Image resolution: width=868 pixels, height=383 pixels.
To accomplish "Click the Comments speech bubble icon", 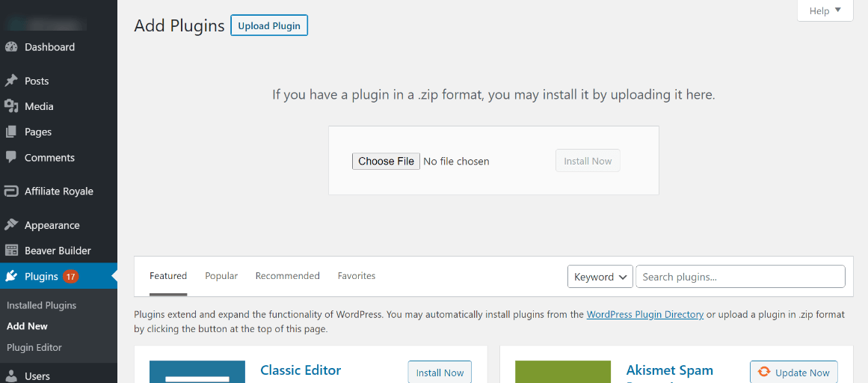I will [11, 157].
